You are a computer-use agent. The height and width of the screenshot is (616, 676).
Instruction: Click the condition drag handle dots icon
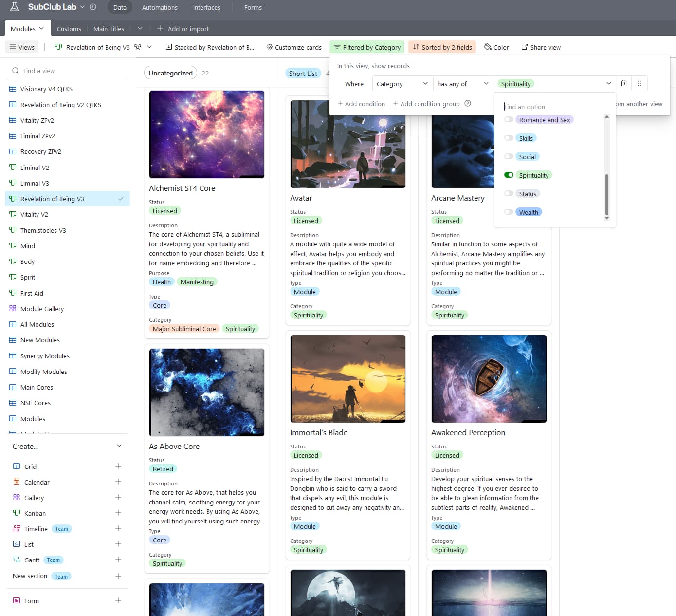coord(639,83)
